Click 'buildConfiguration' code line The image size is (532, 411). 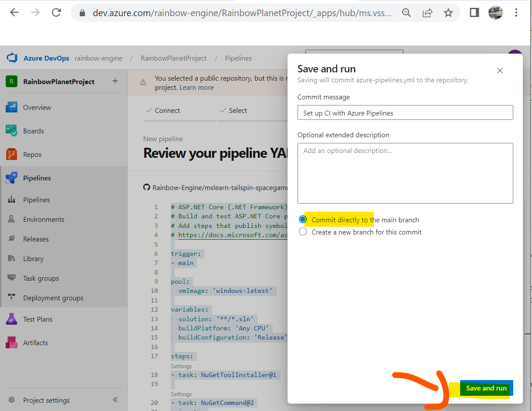pyautogui.click(x=233, y=337)
